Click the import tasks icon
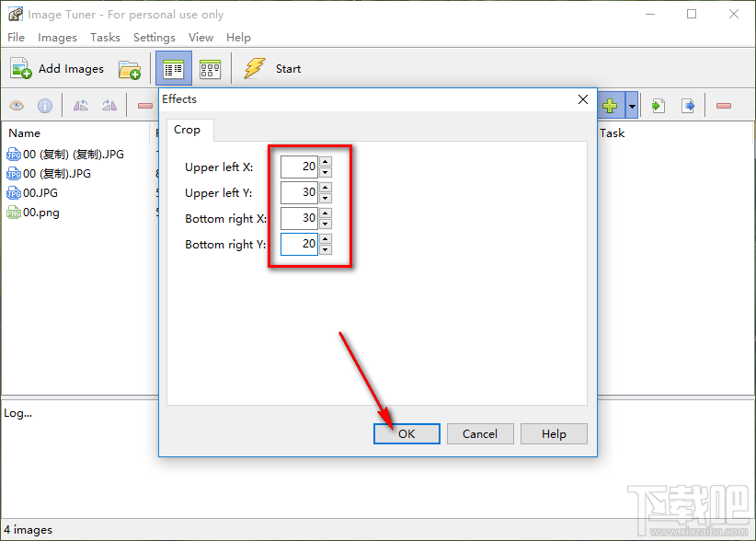The width and height of the screenshot is (756, 541). [x=659, y=106]
